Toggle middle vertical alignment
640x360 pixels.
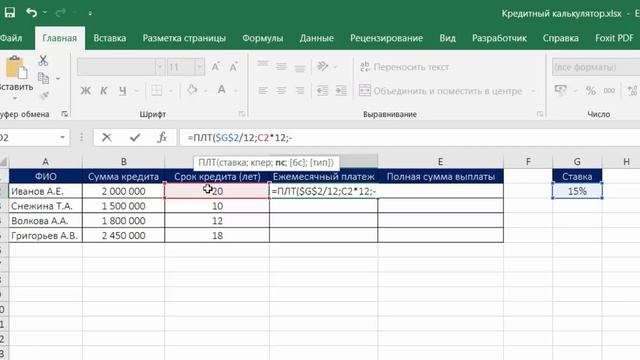(x=281, y=66)
